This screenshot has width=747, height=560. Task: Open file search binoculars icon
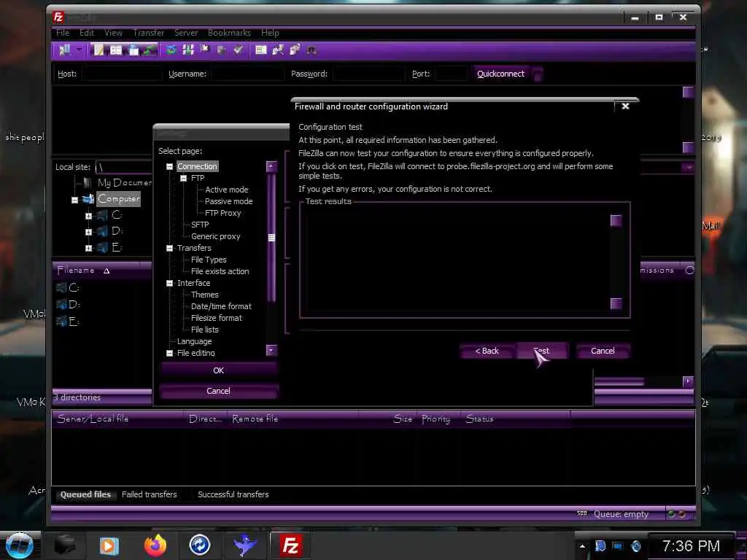click(x=311, y=50)
